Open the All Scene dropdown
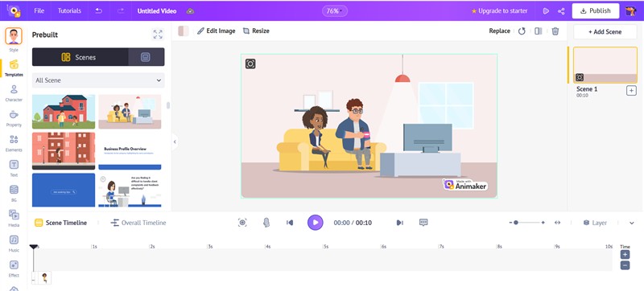Image resolution: width=644 pixels, height=291 pixels. 98,80
